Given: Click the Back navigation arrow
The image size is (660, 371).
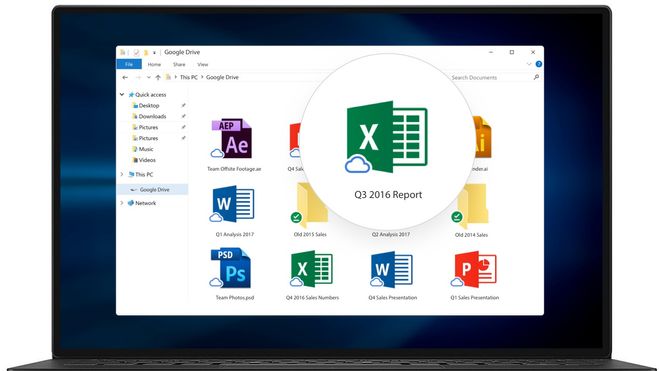Looking at the screenshot, I should (x=125, y=77).
